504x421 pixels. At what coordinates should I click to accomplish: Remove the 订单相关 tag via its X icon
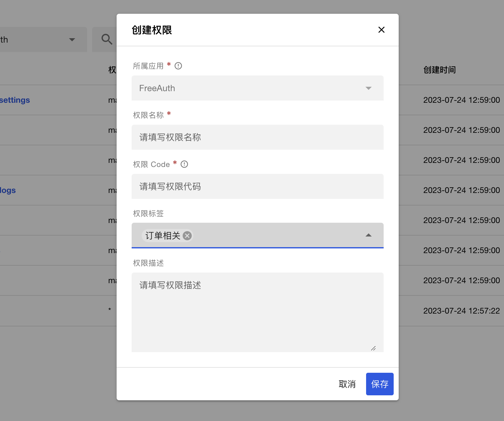tap(187, 236)
